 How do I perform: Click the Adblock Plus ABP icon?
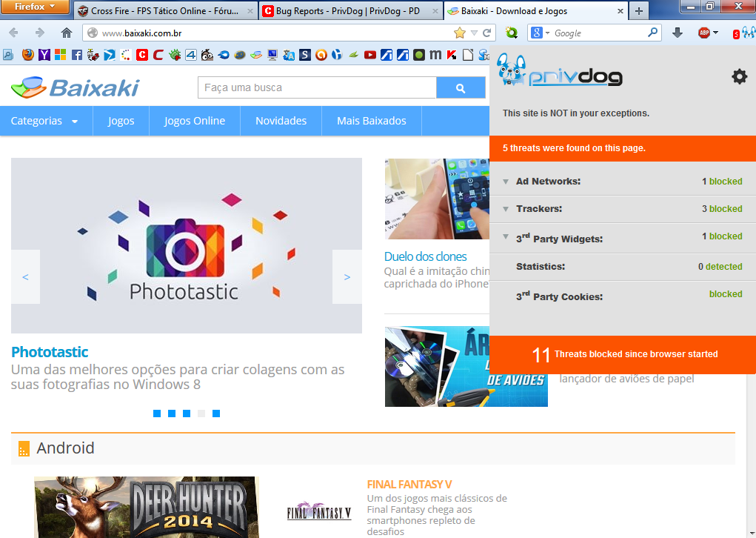pyautogui.click(x=704, y=33)
